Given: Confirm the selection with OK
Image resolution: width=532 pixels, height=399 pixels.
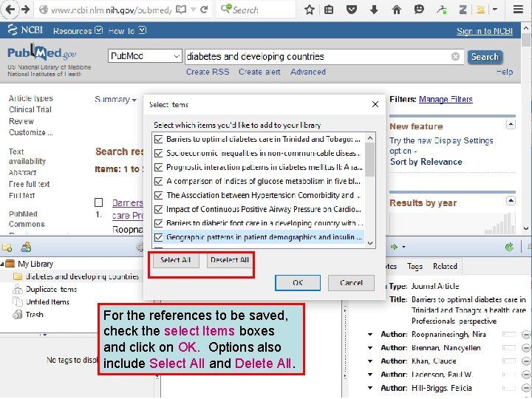Looking at the screenshot, I should click(x=298, y=282).
